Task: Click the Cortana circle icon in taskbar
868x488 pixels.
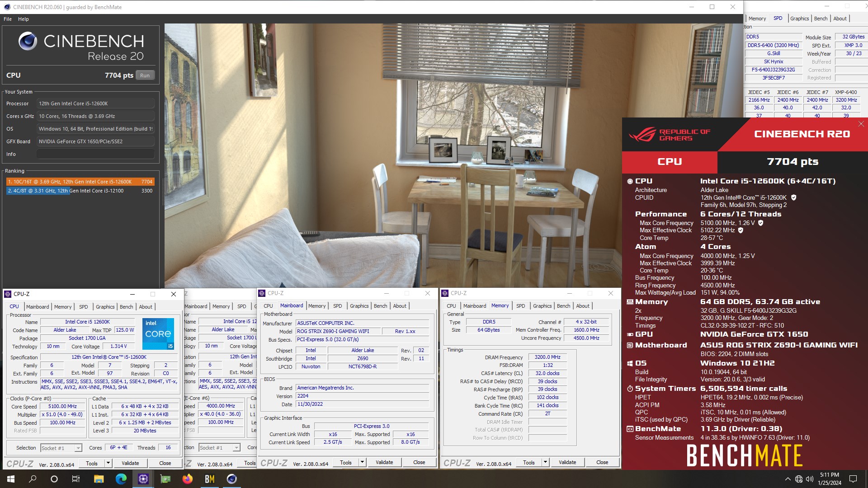Action: click(x=54, y=479)
